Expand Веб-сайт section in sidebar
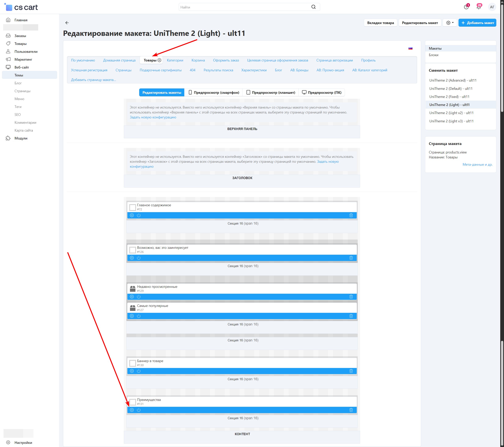The height and width of the screenshot is (447, 504). click(22, 67)
